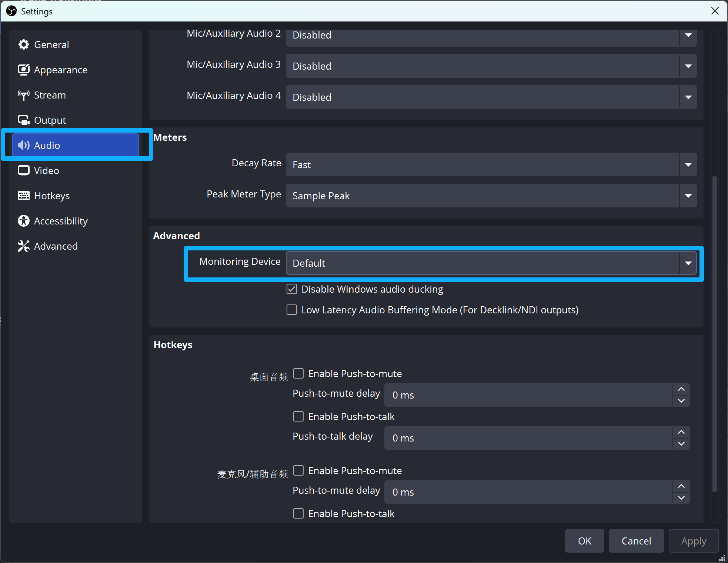The height and width of the screenshot is (563, 728).
Task: Enable Push-to-talk for 麦克风/辅助音频
Action: pos(298,513)
